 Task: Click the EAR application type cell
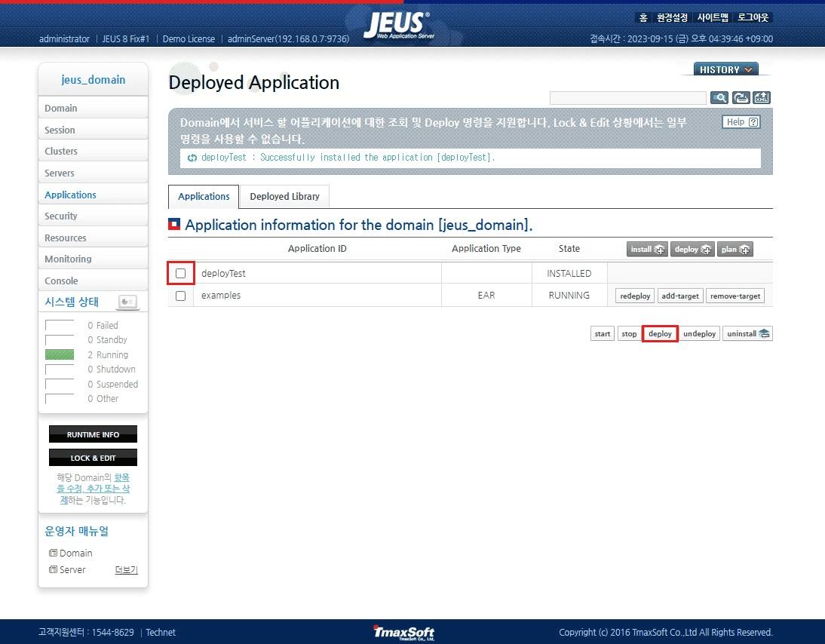(x=486, y=296)
